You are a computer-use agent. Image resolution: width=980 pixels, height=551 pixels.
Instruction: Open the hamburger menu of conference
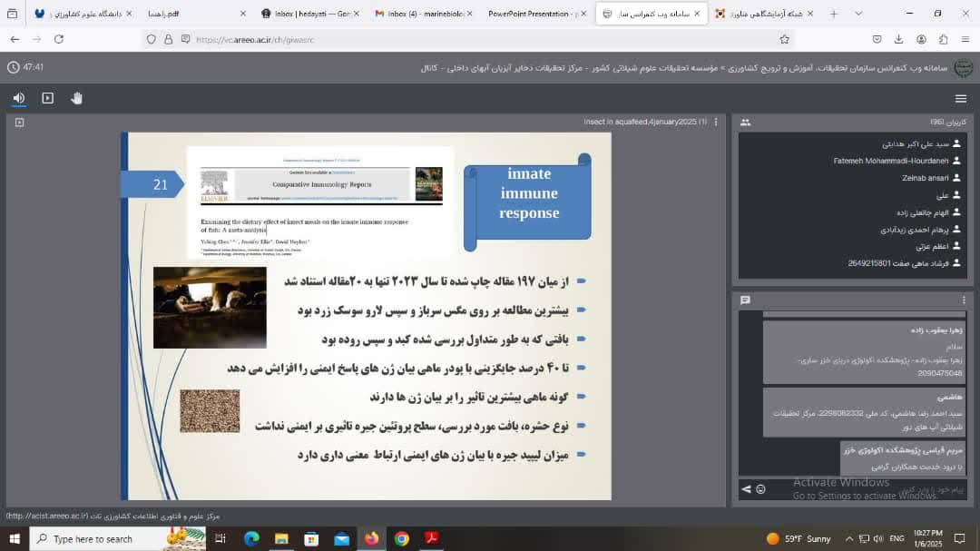tap(961, 98)
